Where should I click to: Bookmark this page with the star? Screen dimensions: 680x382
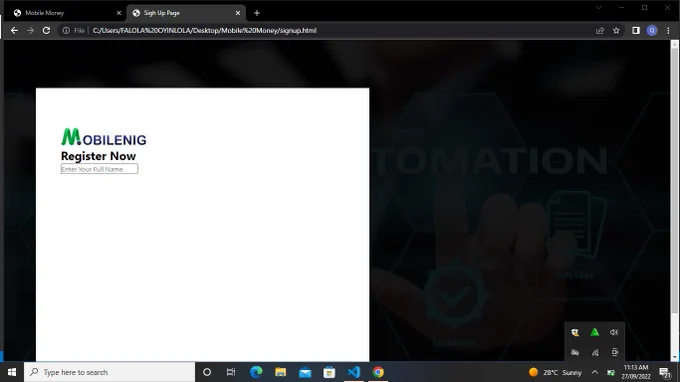pyautogui.click(x=616, y=30)
